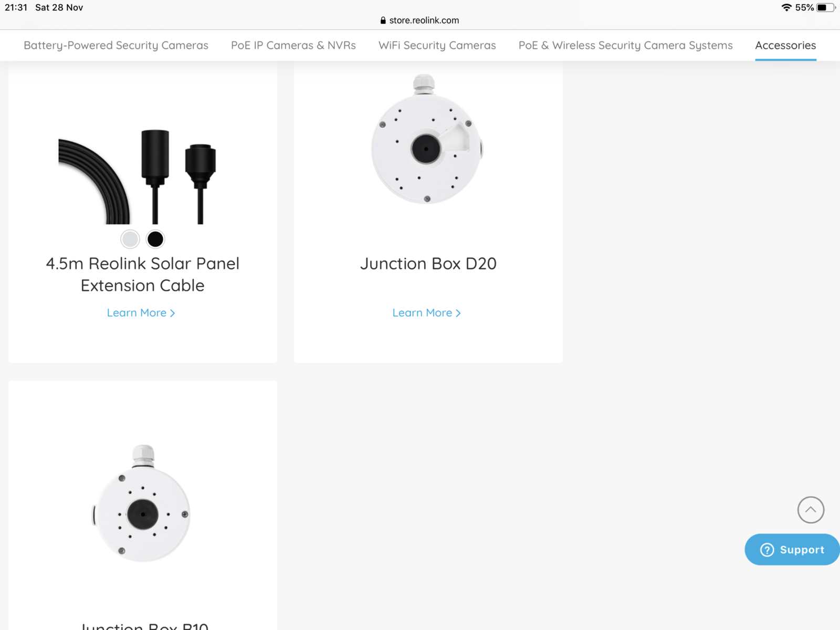
Task: Click the solar panel extension cable image
Action: (x=138, y=176)
